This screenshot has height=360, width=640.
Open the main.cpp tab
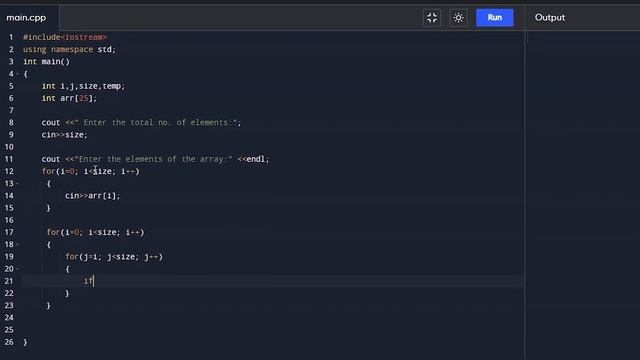point(27,18)
